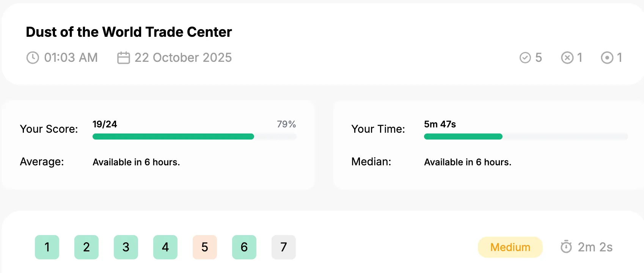The height and width of the screenshot is (273, 644).
Task: Click the unanswered questions dot icon
Action: click(x=607, y=58)
